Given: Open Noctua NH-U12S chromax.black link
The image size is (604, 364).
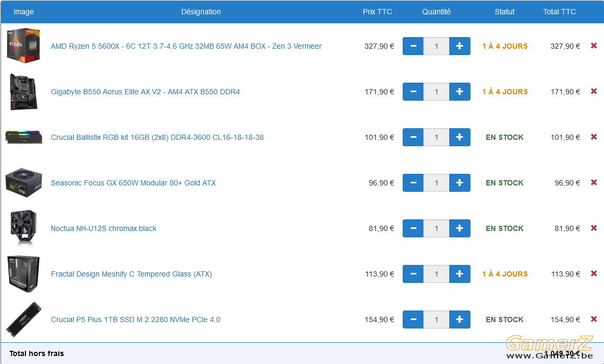Looking at the screenshot, I should (x=104, y=228).
